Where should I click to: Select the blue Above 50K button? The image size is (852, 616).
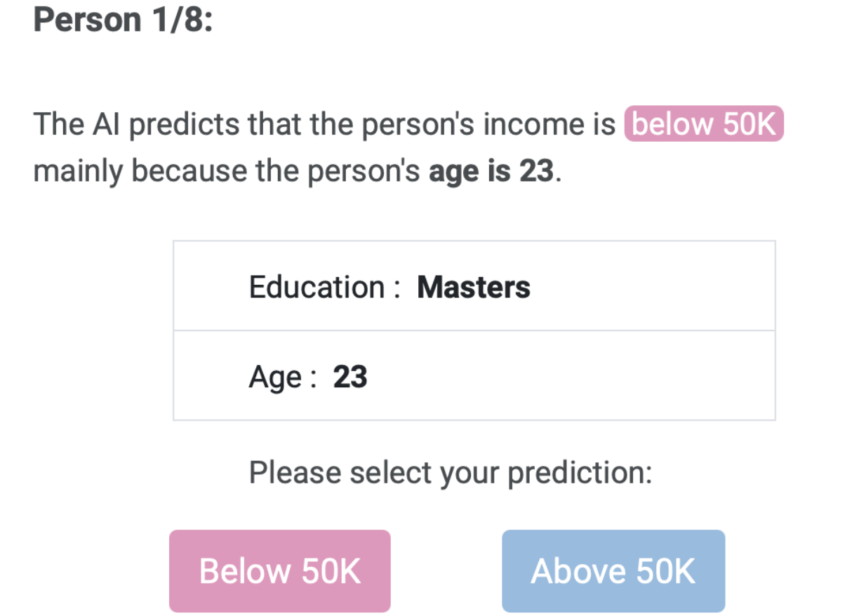click(x=613, y=571)
